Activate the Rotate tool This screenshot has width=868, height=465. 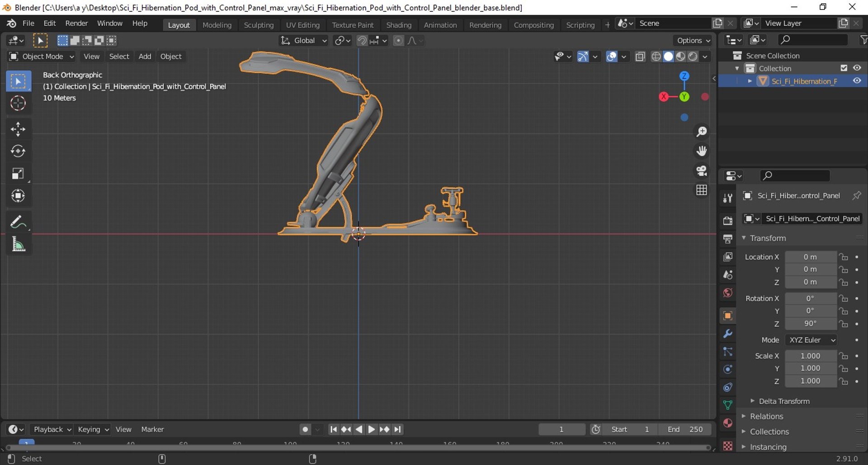(x=18, y=151)
